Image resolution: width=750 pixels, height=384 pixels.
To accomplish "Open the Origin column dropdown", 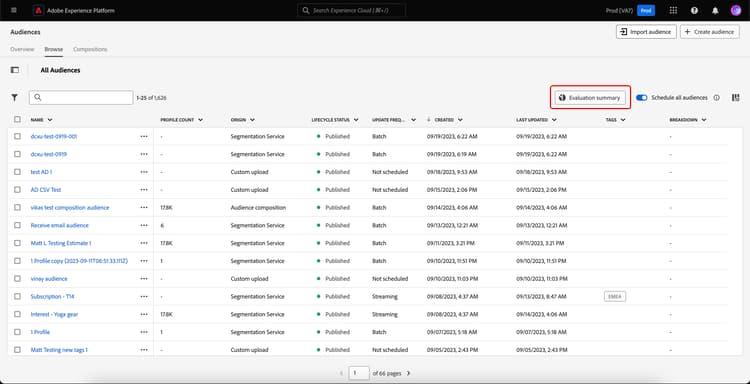I will point(252,120).
